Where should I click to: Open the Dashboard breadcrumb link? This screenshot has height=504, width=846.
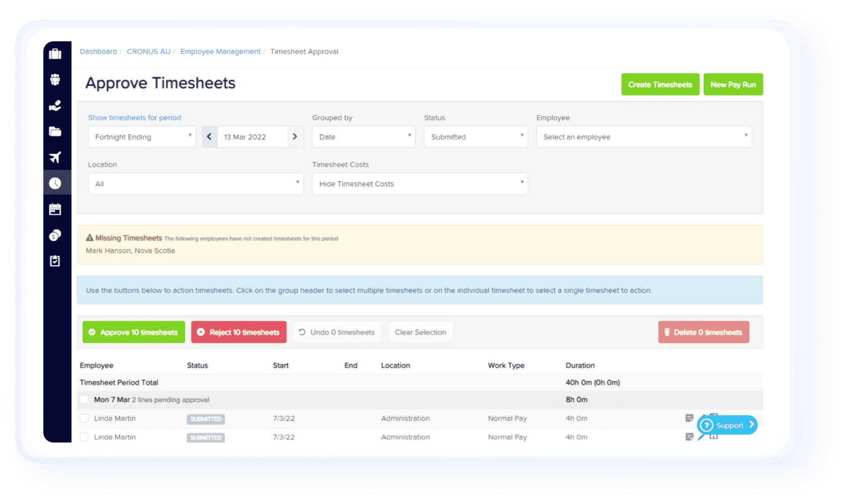click(98, 51)
